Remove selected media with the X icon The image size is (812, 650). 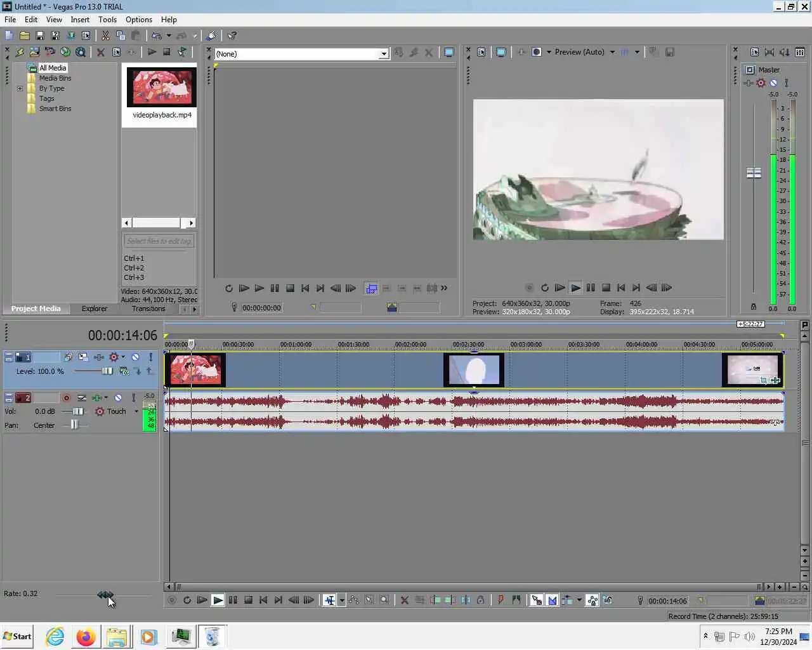tap(100, 52)
